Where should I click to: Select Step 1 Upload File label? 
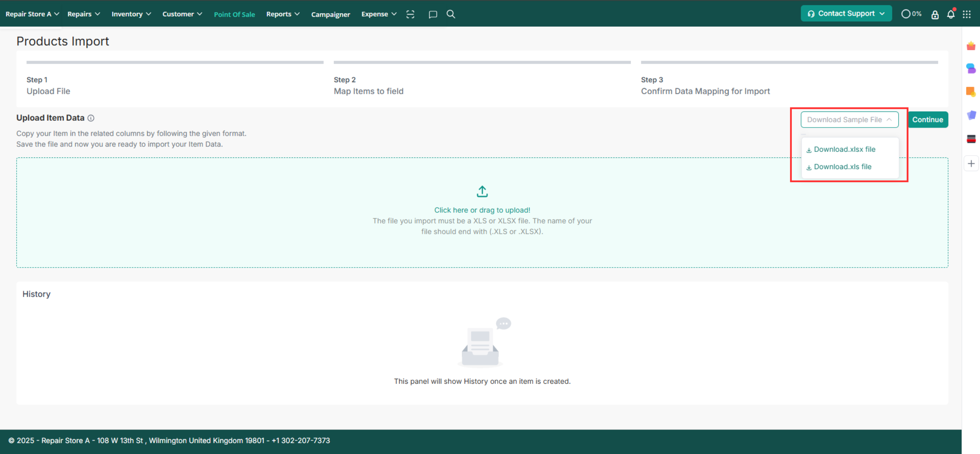48,86
